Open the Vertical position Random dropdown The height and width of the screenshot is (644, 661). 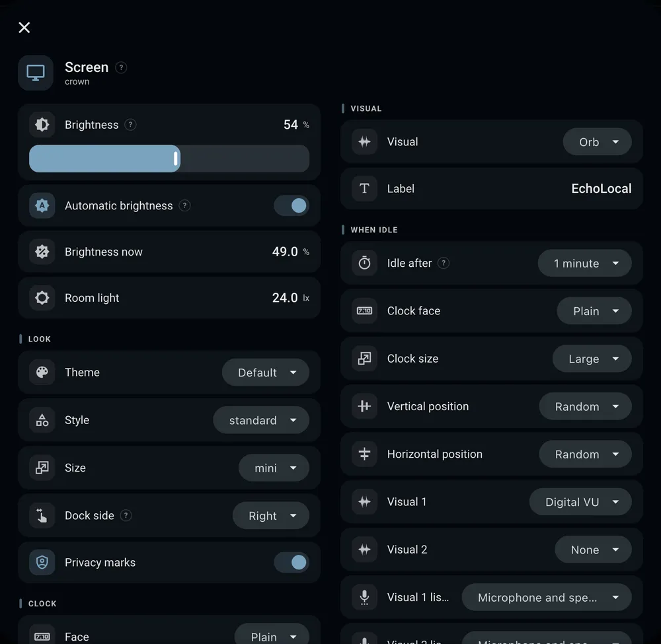tap(586, 406)
